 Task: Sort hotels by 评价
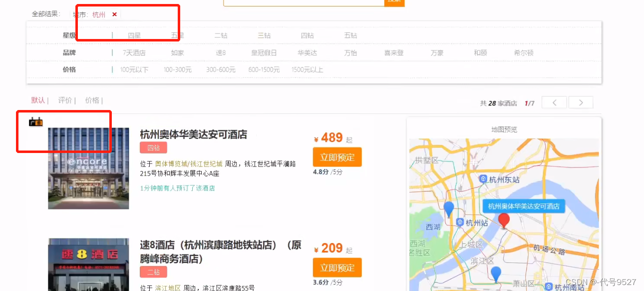click(x=65, y=100)
